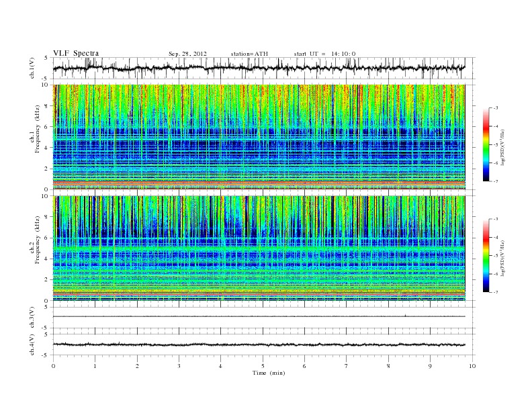Viewport: 532px width, 411px height.
Task: Click time axis tick label "5"
Action: click(263, 366)
